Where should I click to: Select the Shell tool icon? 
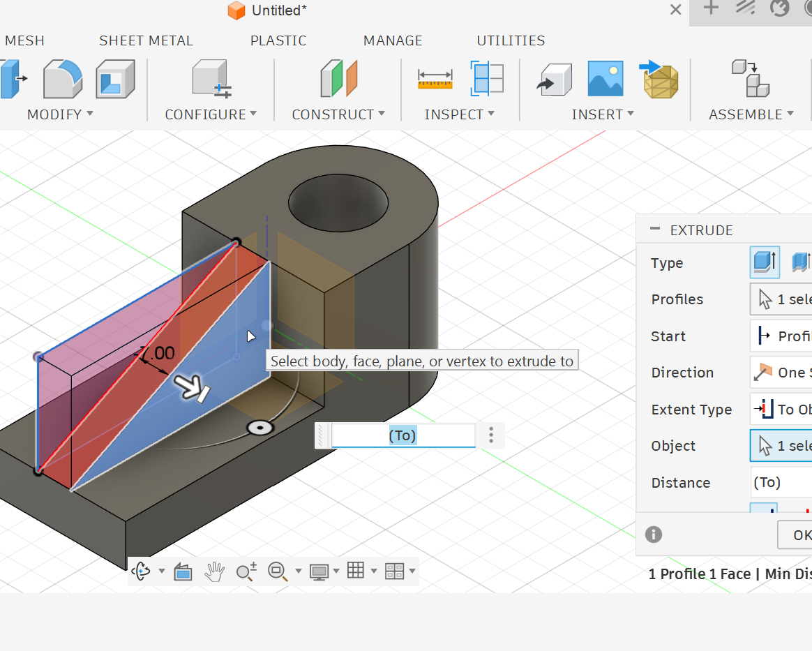click(116, 79)
